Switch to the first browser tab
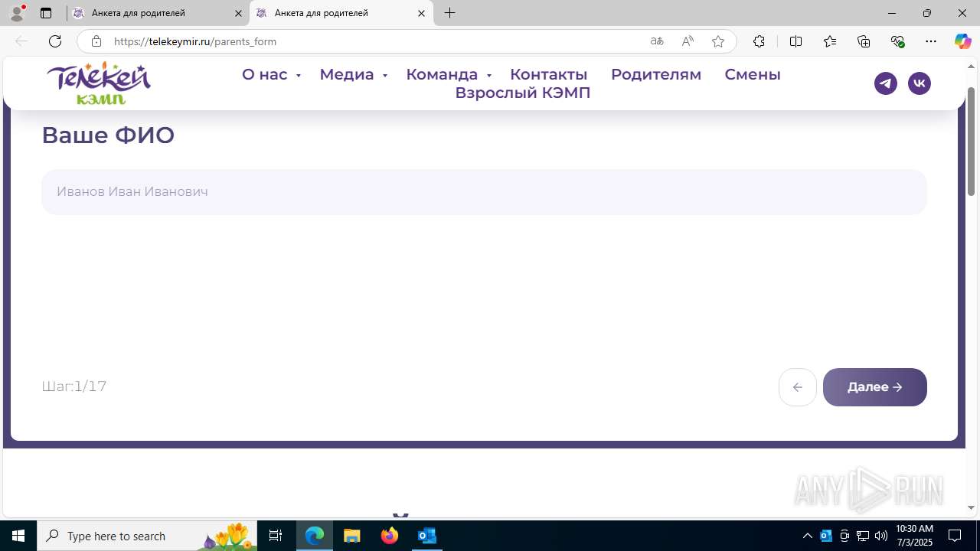 [x=158, y=13]
